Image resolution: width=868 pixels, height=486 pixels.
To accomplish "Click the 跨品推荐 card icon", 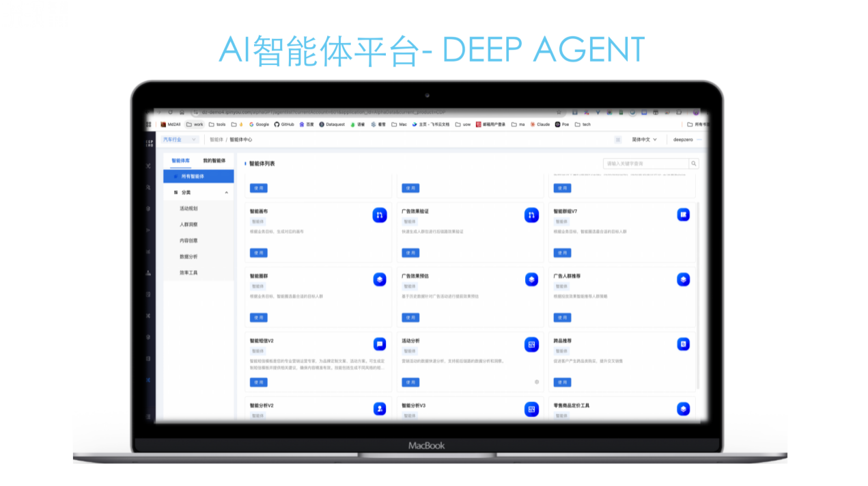I will coord(683,344).
